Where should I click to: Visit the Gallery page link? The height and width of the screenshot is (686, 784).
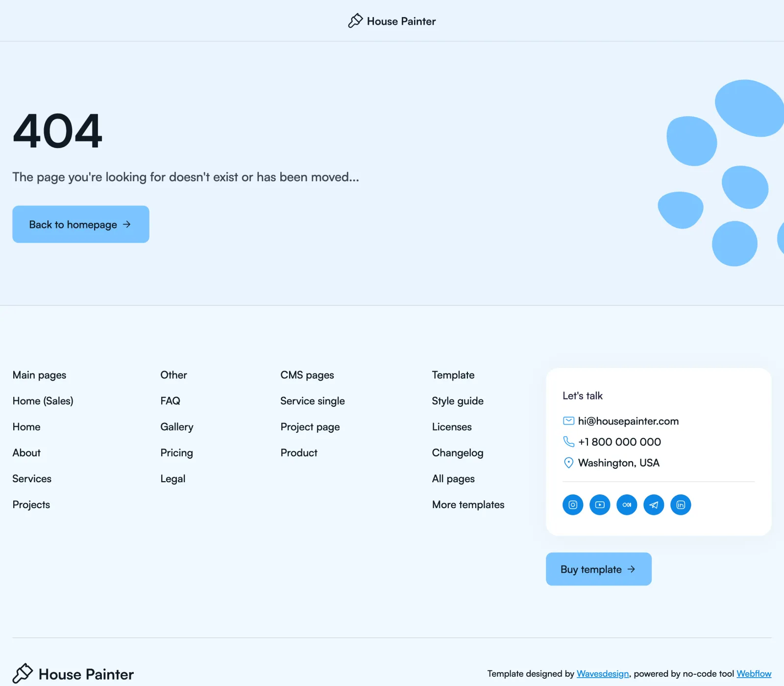(177, 427)
